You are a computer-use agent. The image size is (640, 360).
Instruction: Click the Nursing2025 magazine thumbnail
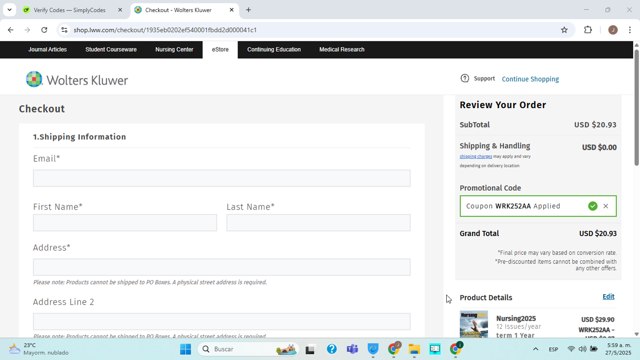point(473,324)
